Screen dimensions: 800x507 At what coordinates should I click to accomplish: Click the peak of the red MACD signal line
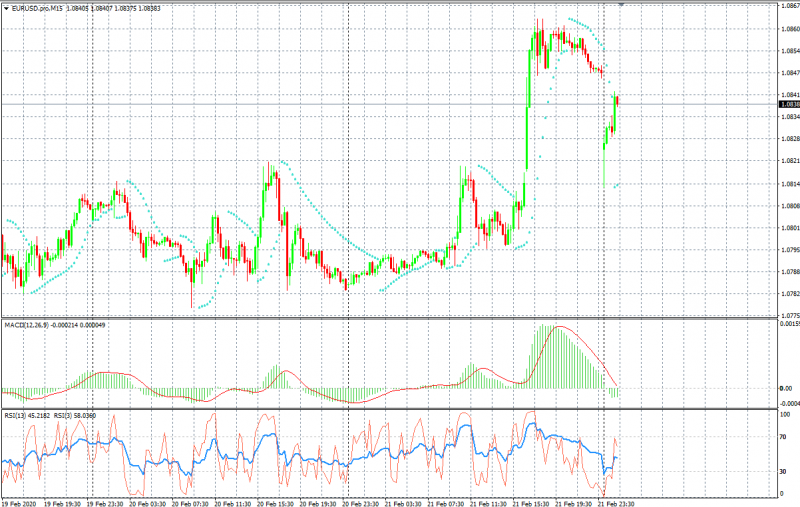coord(558,327)
